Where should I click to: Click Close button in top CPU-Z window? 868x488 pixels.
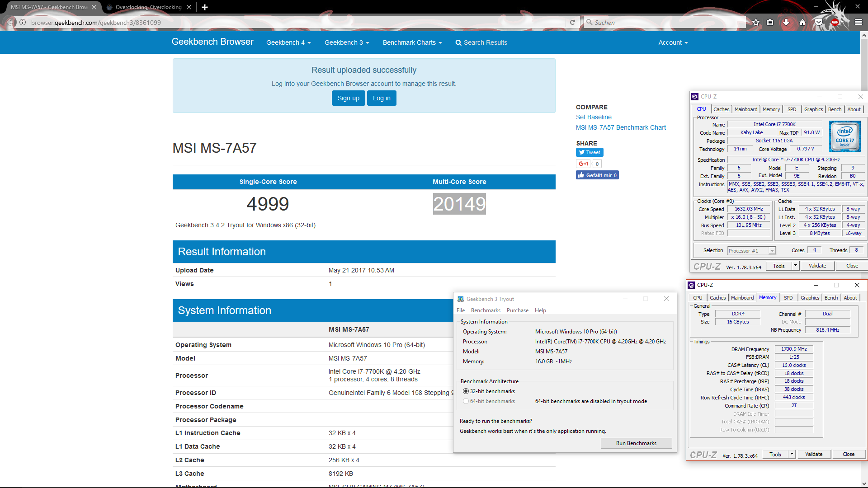(x=852, y=266)
